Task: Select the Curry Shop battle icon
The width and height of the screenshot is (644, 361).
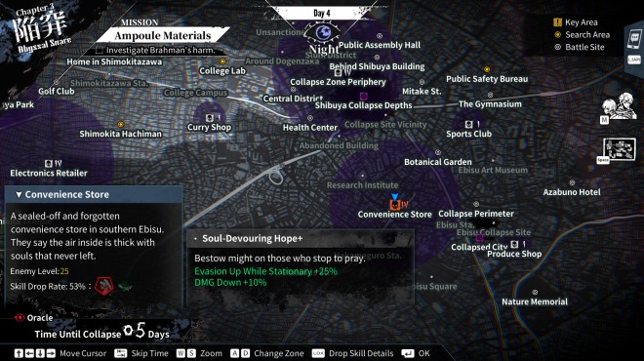Action: pyautogui.click(x=210, y=118)
